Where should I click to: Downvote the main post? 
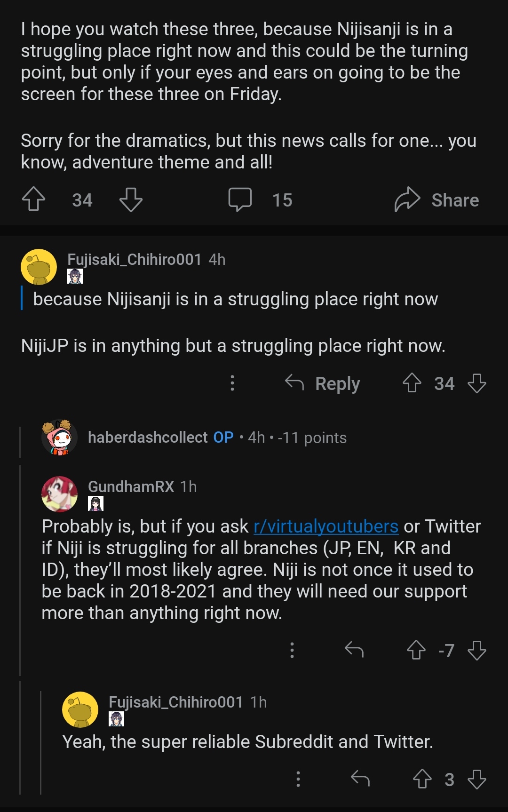point(131,199)
